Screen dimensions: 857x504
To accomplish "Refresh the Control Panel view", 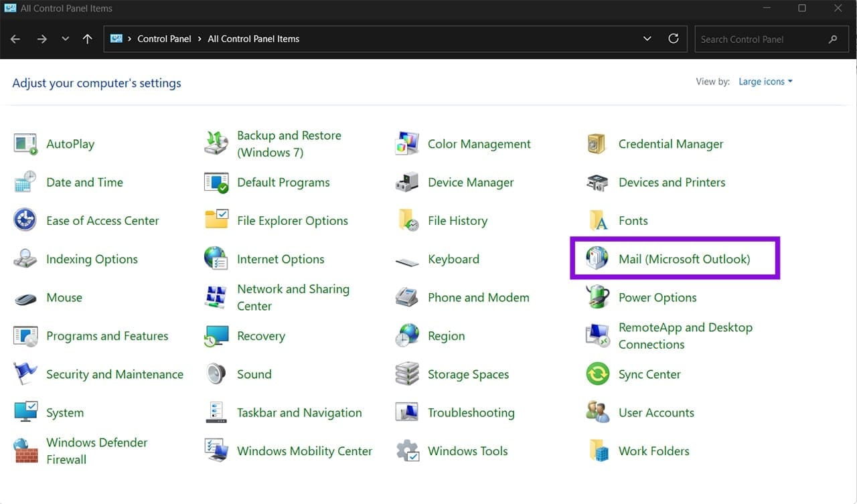I will [x=674, y=39].
